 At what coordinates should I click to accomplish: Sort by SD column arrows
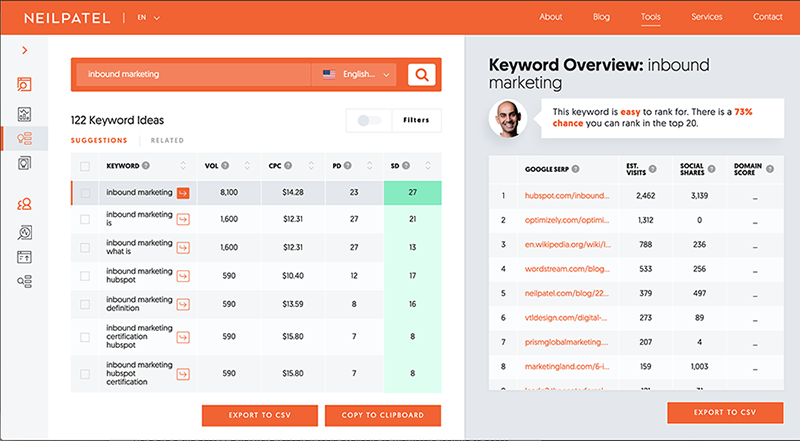click(428, 165)
